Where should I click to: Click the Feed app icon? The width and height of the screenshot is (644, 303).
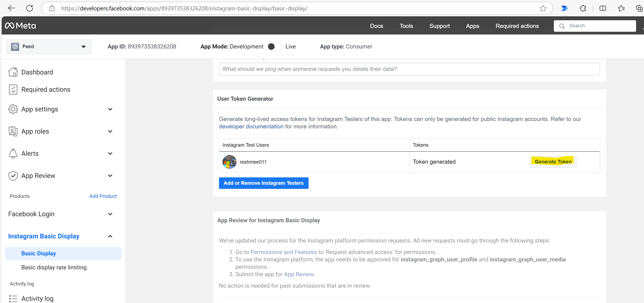tap(15, 47)
